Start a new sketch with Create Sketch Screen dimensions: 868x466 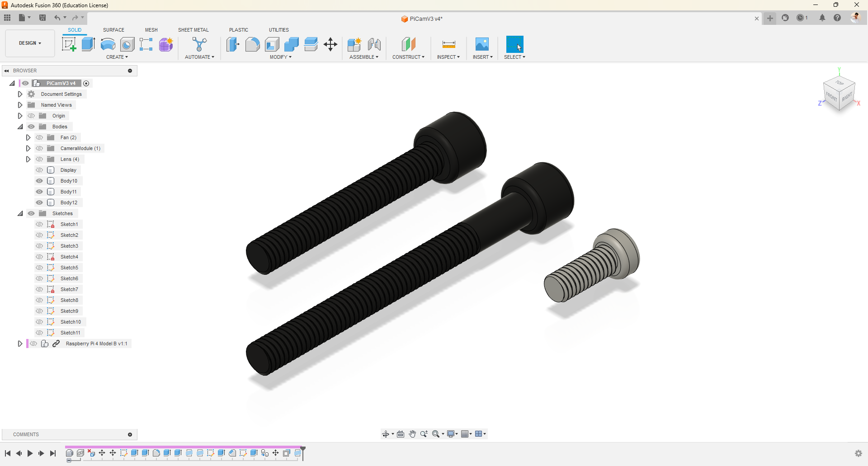[69, 44]
